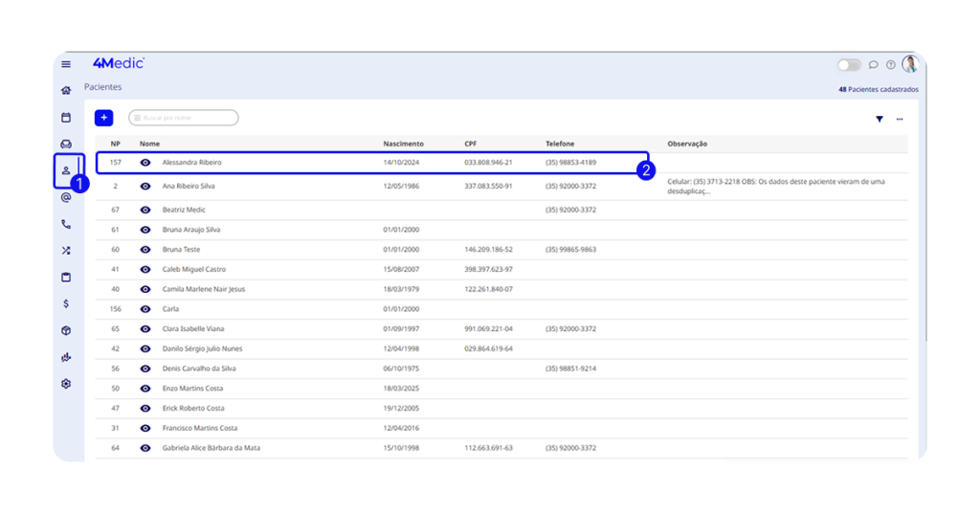
Task: Click the eye icon for Bruna Teste
Action: coord(145,250)
